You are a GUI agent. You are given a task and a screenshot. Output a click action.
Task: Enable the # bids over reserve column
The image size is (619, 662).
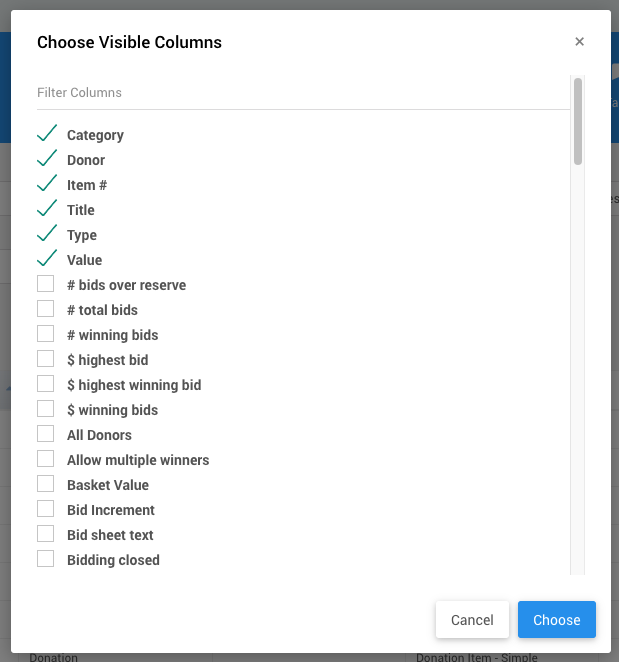click(x=46, y=284)
